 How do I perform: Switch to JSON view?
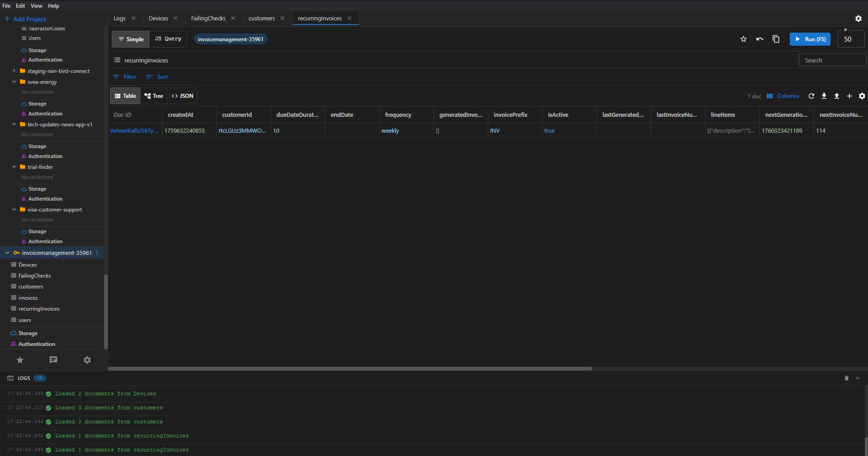click(182, 96)
